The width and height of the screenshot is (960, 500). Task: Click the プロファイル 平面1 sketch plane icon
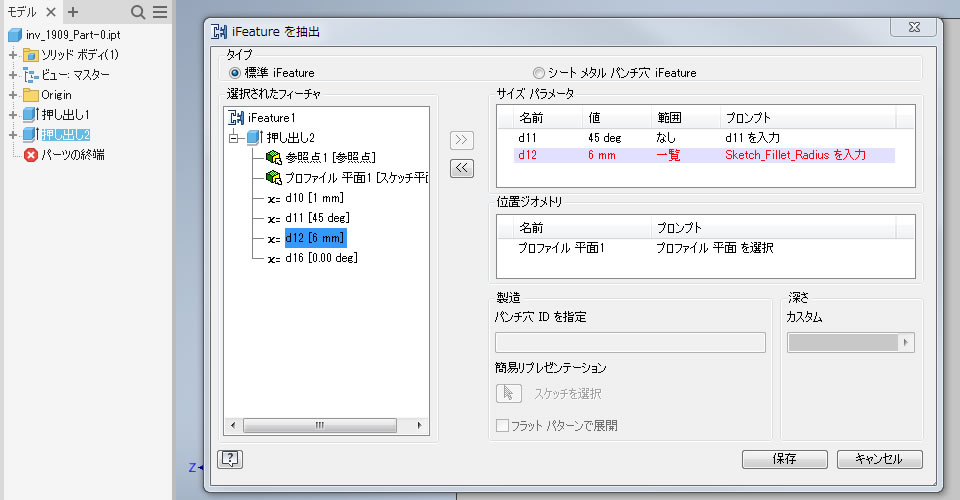click(274, 177)
